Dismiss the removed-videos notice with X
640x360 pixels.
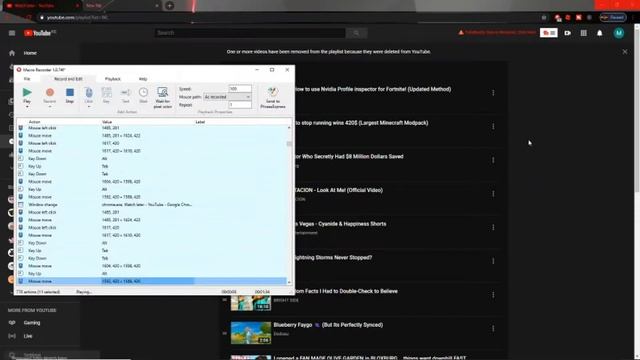pos(625,52)
